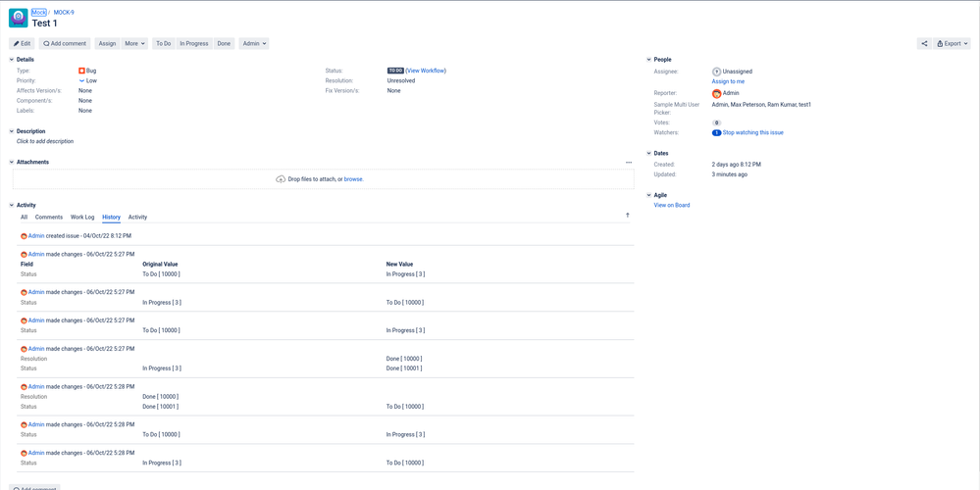Click the Unassigned avatar icon
This screenshot has height=490, width=980.
point(716,72)
